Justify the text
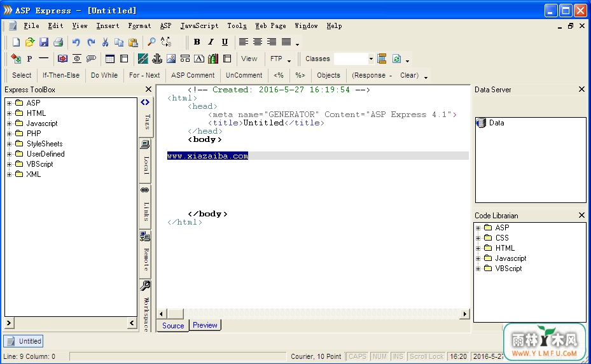Viewport: 591px width, 364px height. (x=286, y=42)
